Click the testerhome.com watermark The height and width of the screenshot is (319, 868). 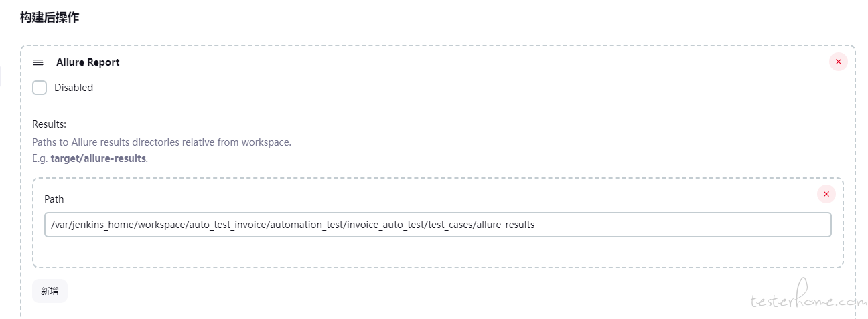[x=808, y=300]
